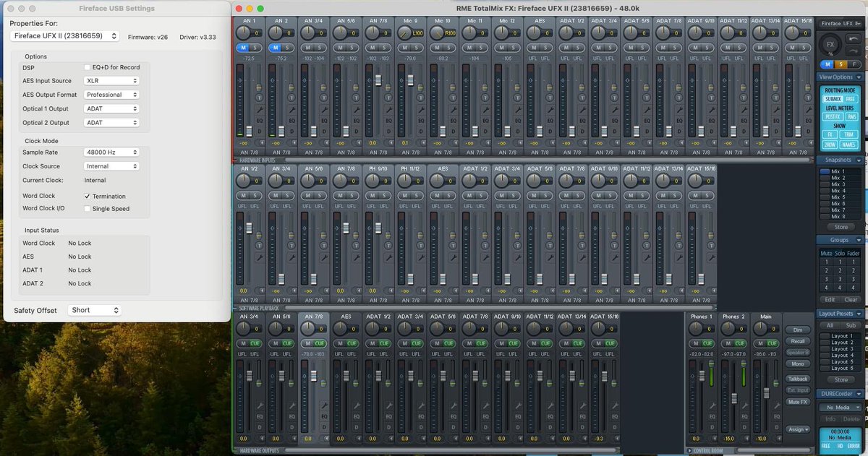Viewport: 868px width, 456px height.
Task: Show Trim option in View Options
Action: (x=849, y=134)
